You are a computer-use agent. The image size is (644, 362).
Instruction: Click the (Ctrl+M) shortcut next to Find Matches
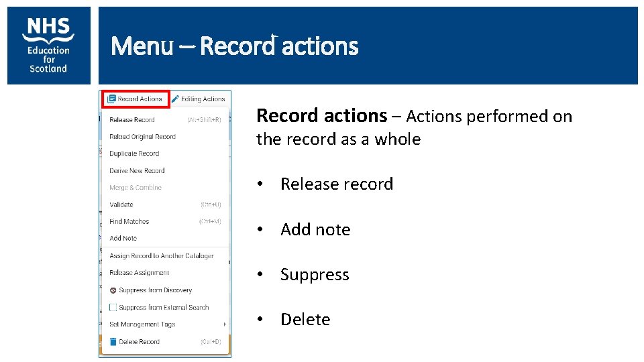(210, 221)
